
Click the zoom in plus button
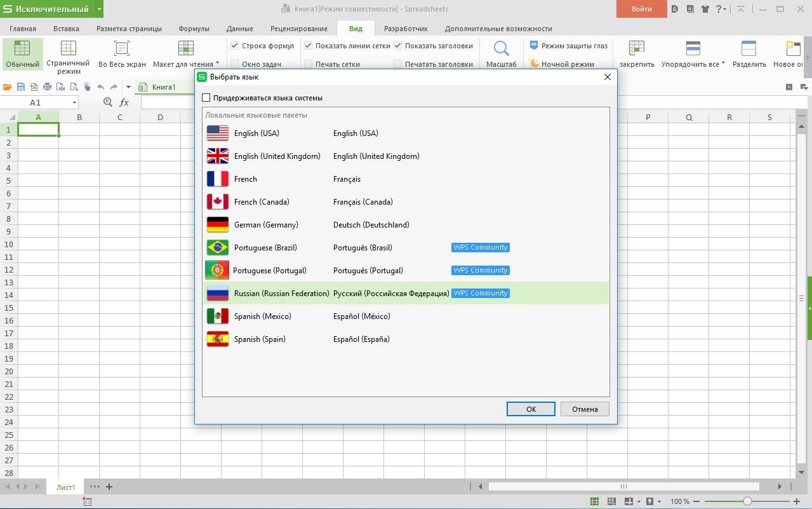tap(797, 501)
